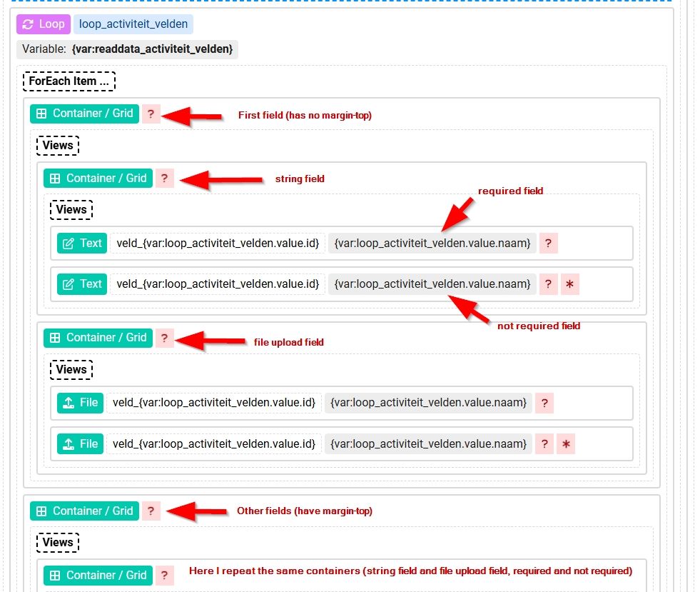
Task: Click the Views label above the Text rows
Action: click(x=71, y=210)
